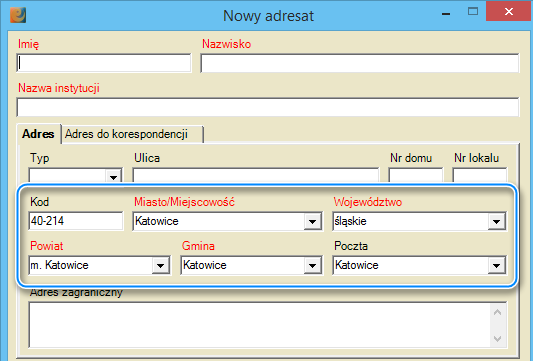The width and height of the screenshot is (533, 361).
Task: Focus the Imię input field
Action: point(104,63)
